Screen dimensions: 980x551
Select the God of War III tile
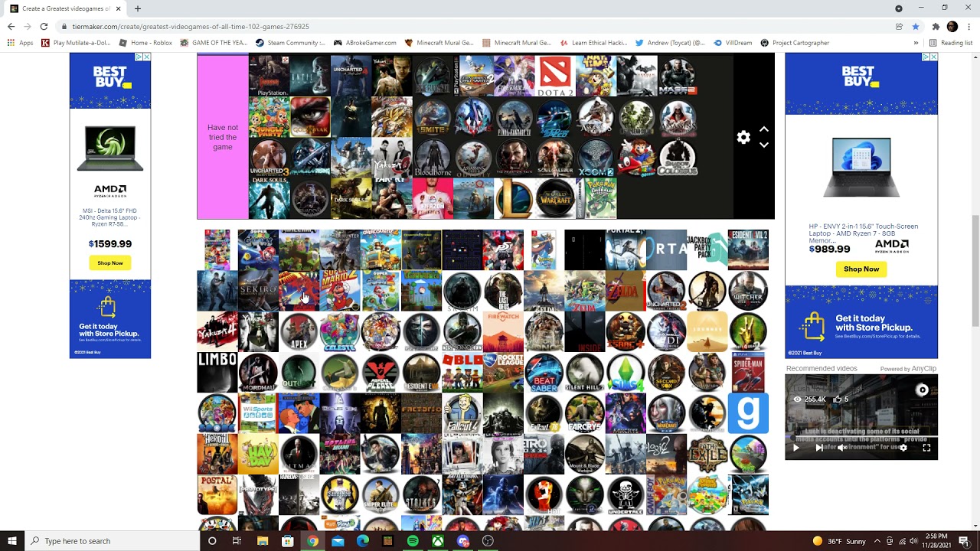click(310, 117)
